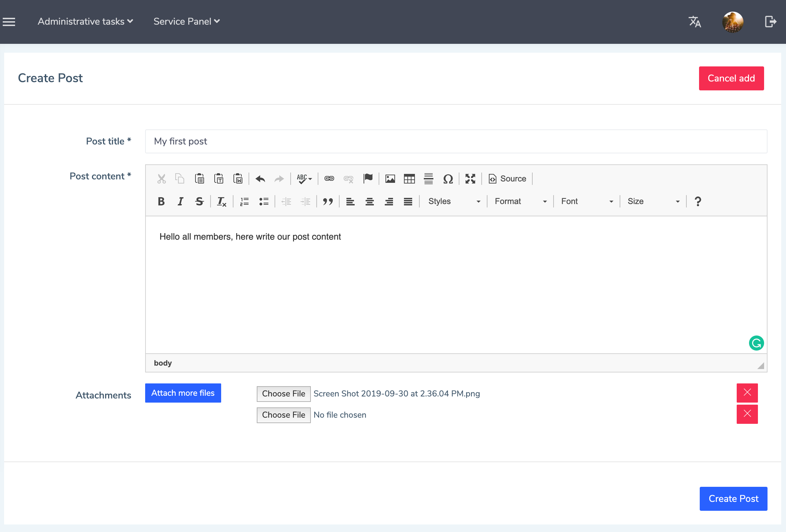Click the Insert Table icon
The image size is (786, 532).
click(409, 179)
